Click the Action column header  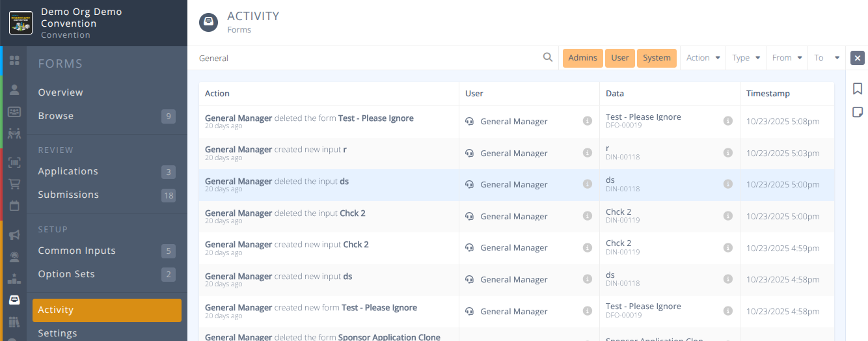[217, 93]
